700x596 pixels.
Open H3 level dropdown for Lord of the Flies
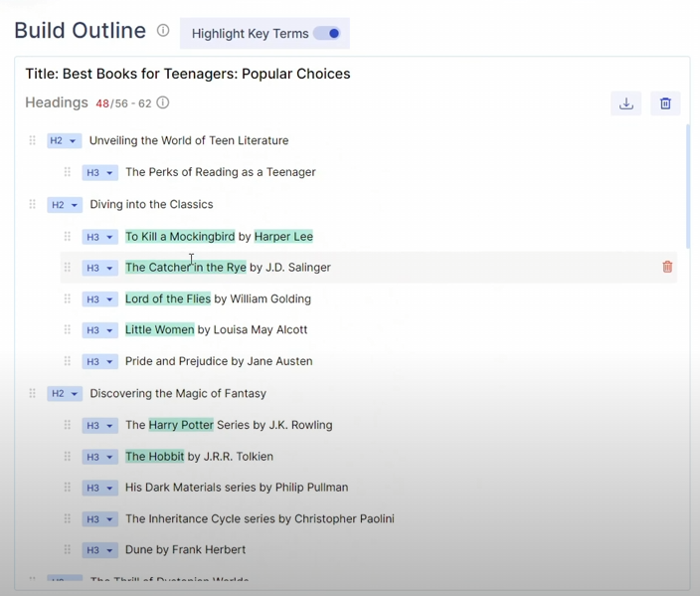(x=100, y=299)
